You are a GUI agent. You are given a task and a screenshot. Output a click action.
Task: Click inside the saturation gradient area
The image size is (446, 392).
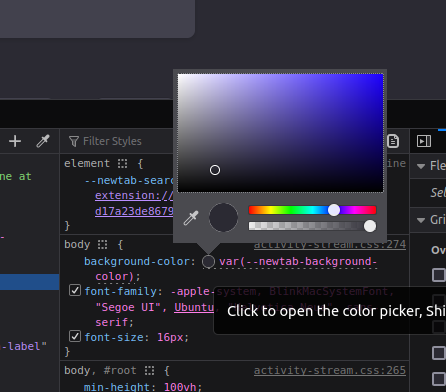(x=280, y=133)
